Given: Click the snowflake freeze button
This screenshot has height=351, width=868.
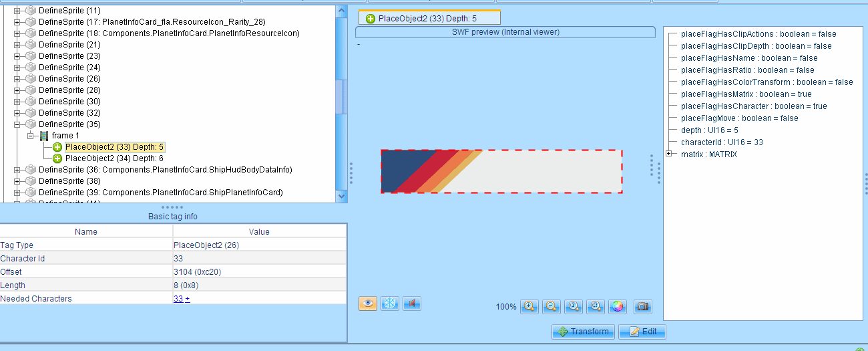Looking at the screenshot, I should 389,304.
